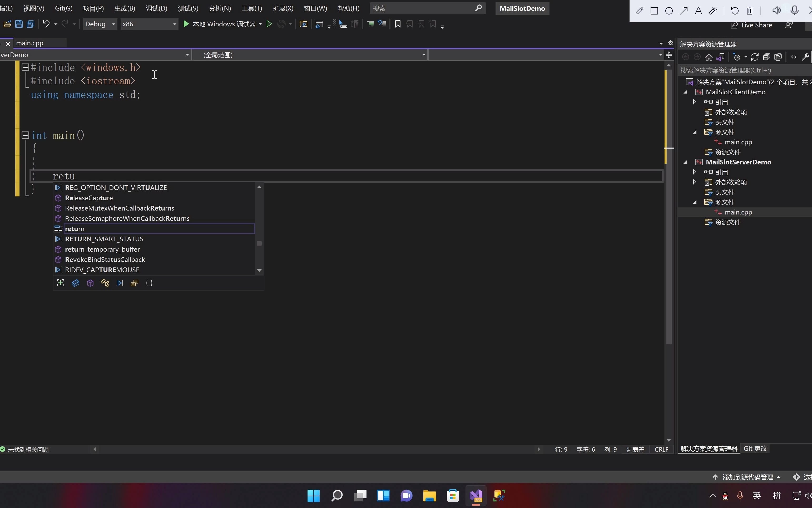This screenshot has height=508, width=812.
Task: Toggle the macros filter in completion list
Action: (120, 283)
